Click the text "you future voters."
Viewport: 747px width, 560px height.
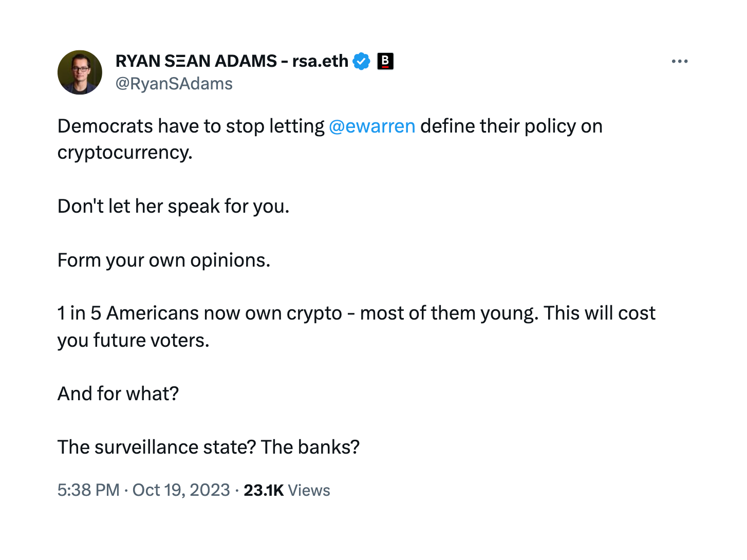coord(133,341)
